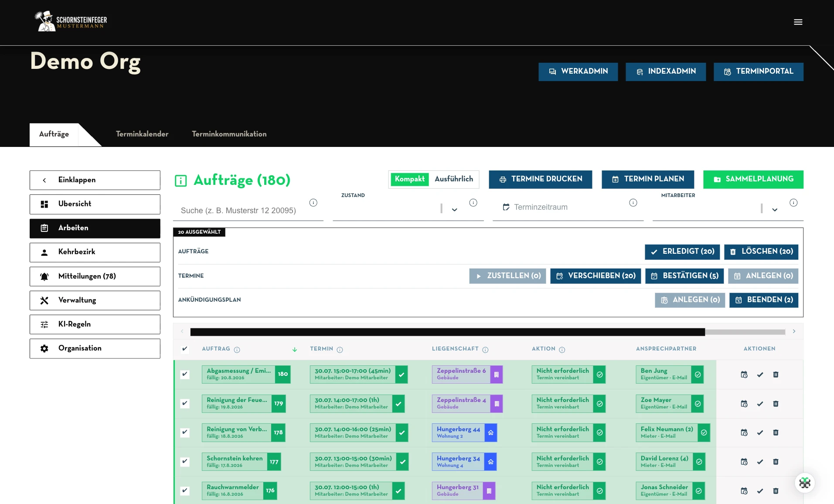Open the Aufträge tab
The width and height of the screenshot is (834, 504).
(x=54, y=134)
